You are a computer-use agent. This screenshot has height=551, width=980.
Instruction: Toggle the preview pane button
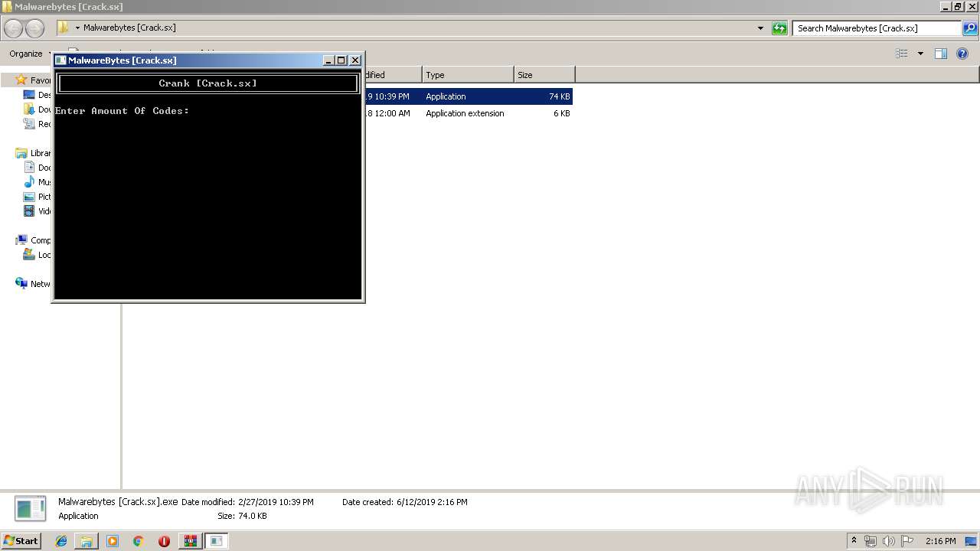pos(941,54)
